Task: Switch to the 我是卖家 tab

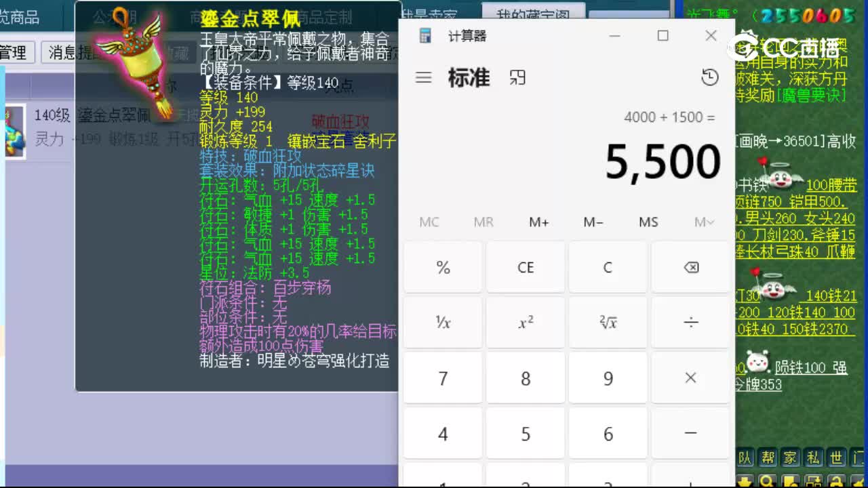Action: pos(429,15)
